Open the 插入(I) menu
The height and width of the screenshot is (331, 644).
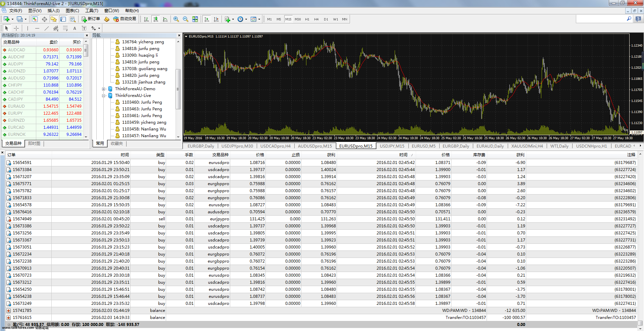53,11
